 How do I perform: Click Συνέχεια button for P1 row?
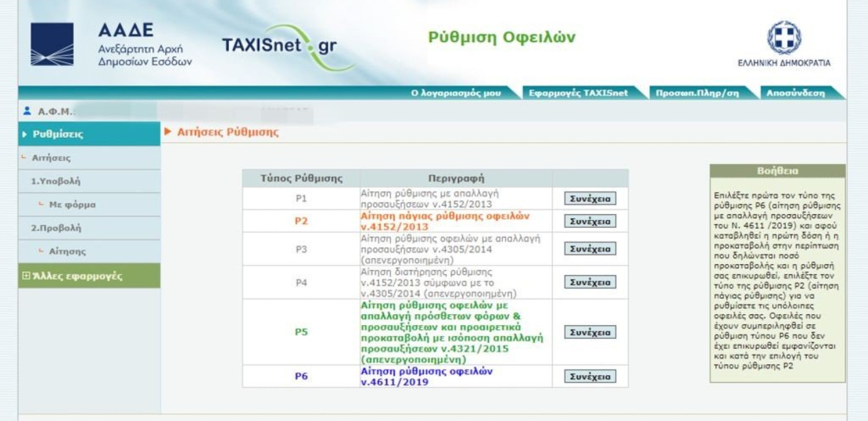point(590,198)
